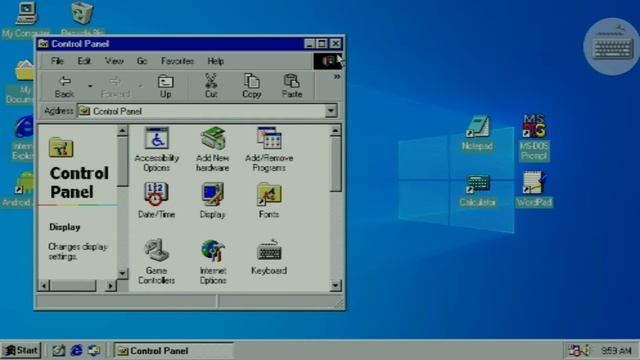Expand the Back history dropdown arrow
Image resolution: width=640 pixels, height=360 pixels.
[90, 86]
